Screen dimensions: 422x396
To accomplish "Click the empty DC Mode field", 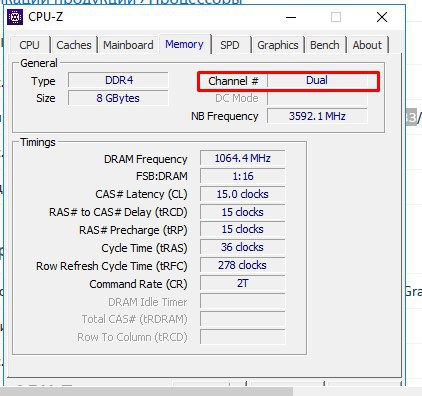I will tap(317, 98).
